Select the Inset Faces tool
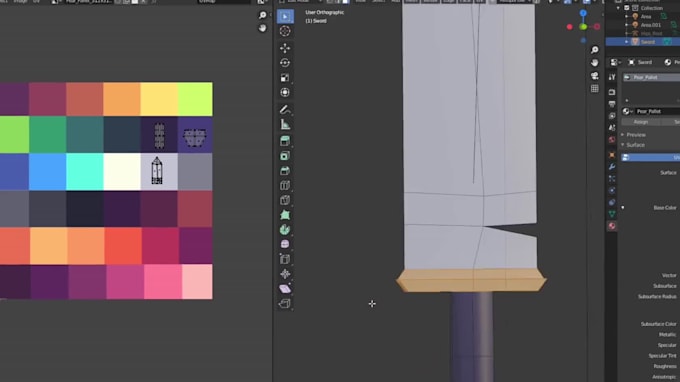Viewport: 680px width, 382px height. pos(285,156)
